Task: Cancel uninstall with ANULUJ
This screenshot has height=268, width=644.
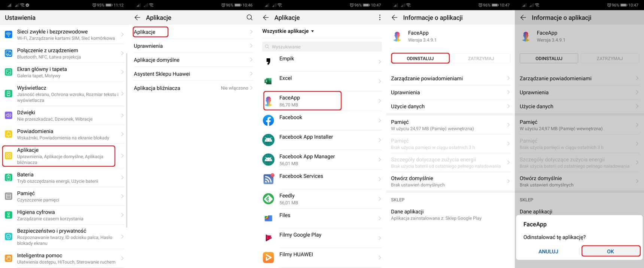Action: click(548, 251)
